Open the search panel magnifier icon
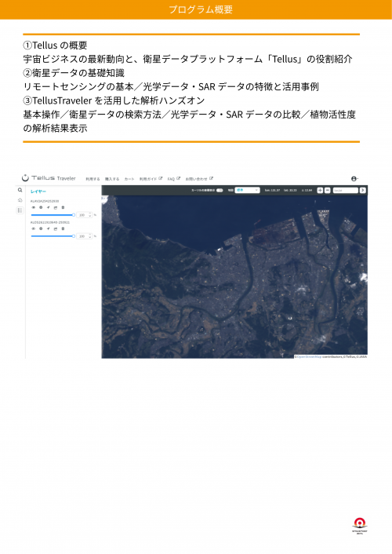 [20, 190]
